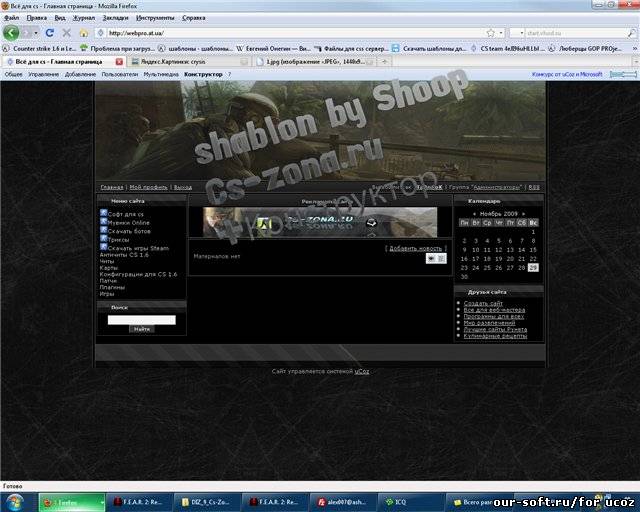Open the Журнал menu

point(84,18)
